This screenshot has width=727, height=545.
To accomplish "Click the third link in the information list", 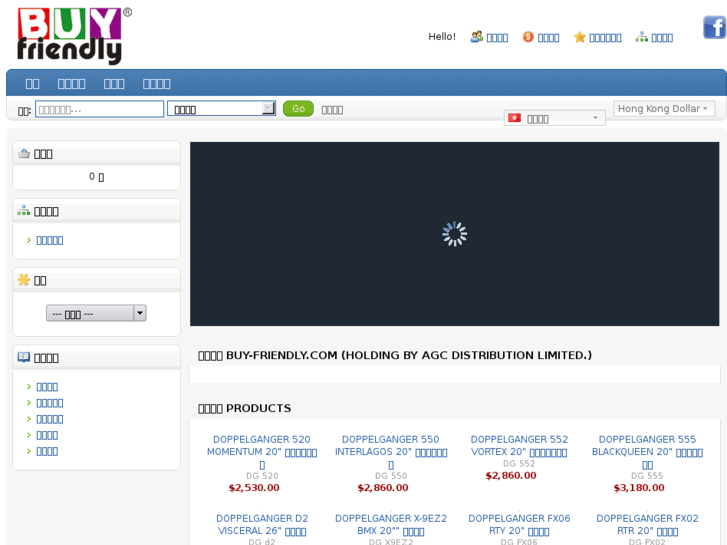I will [50, 419].
